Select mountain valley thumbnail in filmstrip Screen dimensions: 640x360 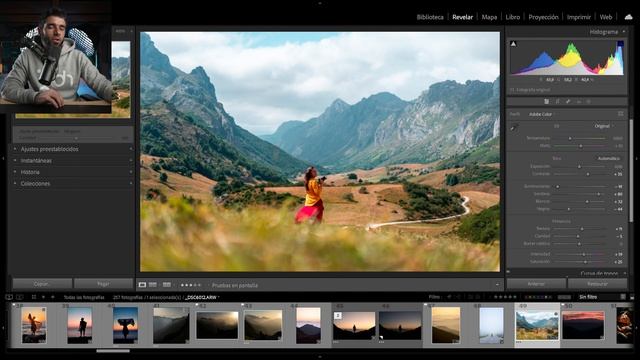[537, 326]
